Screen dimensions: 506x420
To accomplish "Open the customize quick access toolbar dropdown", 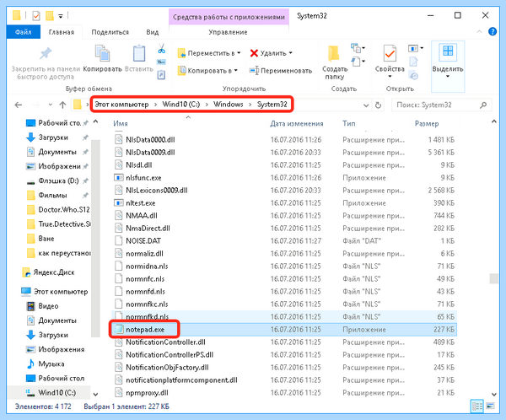I will (x=61, y=16).
